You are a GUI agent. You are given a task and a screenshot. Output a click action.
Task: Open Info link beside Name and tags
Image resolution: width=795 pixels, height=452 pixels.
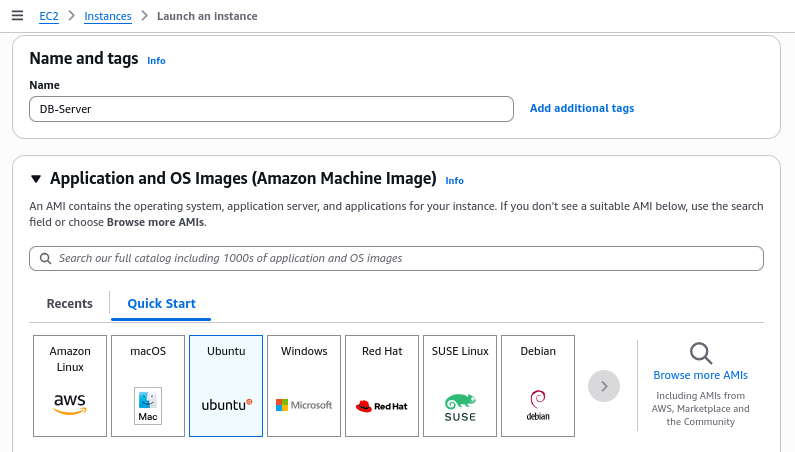coord(156,61)
